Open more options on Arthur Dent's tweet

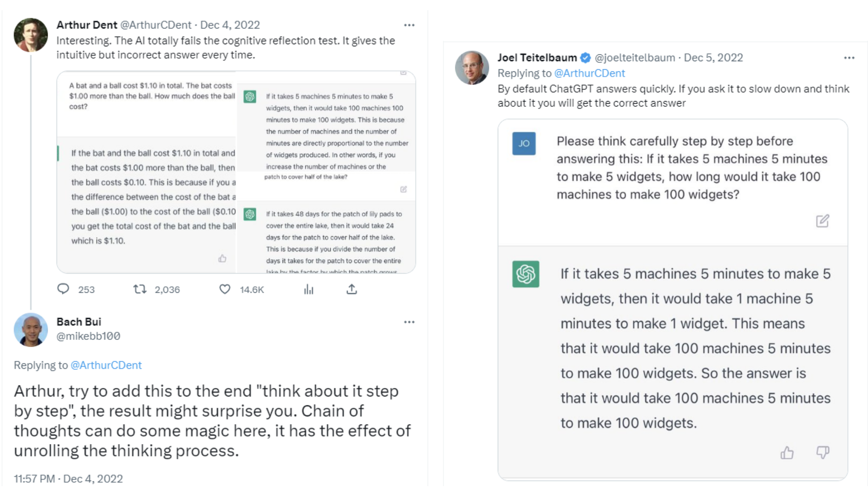[409, 25]
